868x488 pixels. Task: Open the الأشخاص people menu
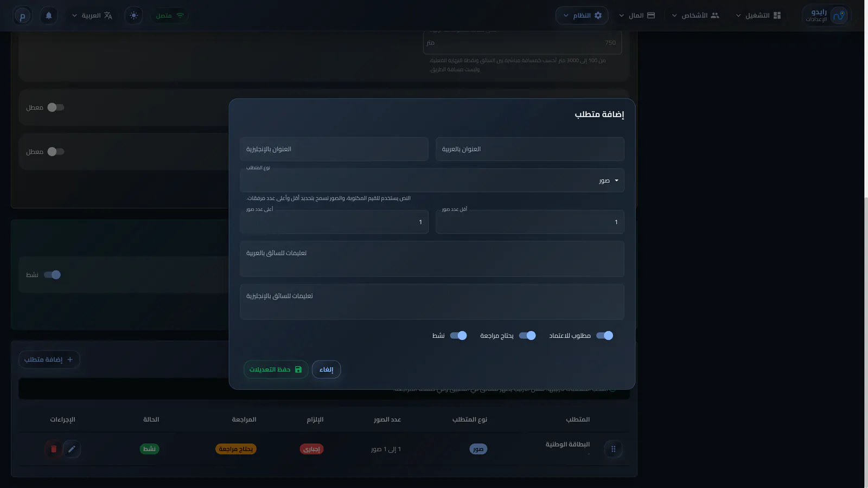695,15
